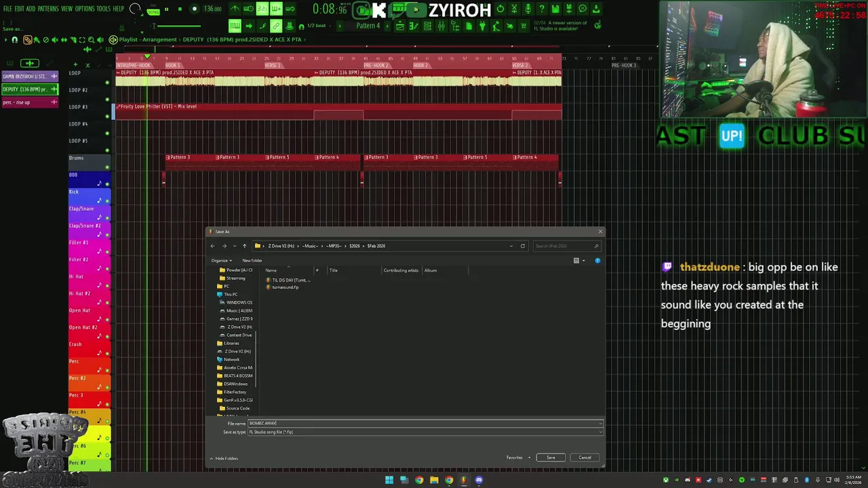
Task: Open the Organize dropdown
Action: (x=221, y=260)
